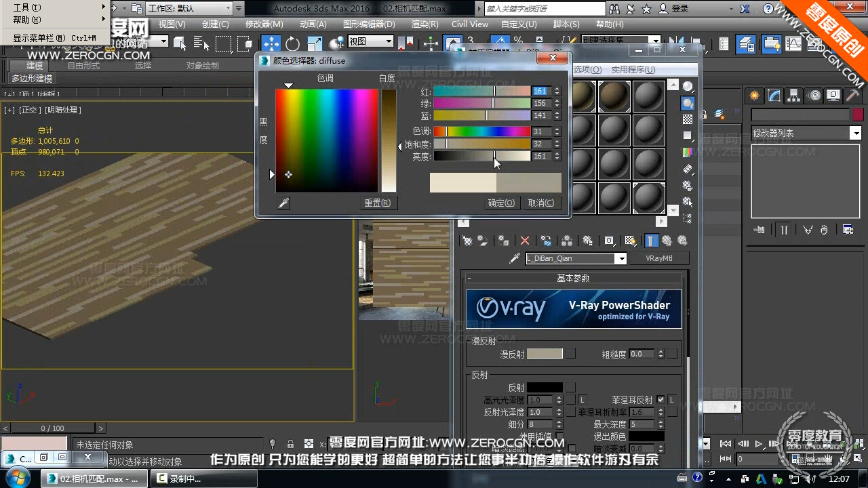The width and height of the screenshot is (868, 488).
Task: Activate the Select Object arrow tool
Action: [x=180, y=43]
